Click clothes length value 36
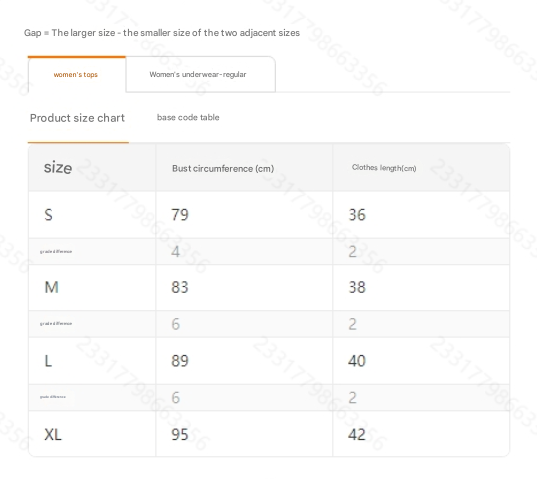 357,215
